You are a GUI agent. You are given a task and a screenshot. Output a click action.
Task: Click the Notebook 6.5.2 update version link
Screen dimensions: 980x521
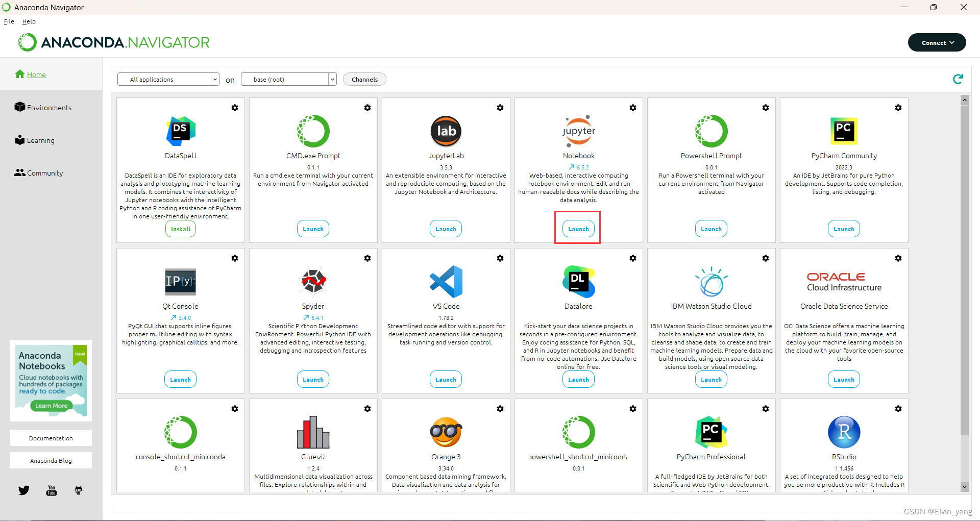pyautogui.click(x=579, y=167)
